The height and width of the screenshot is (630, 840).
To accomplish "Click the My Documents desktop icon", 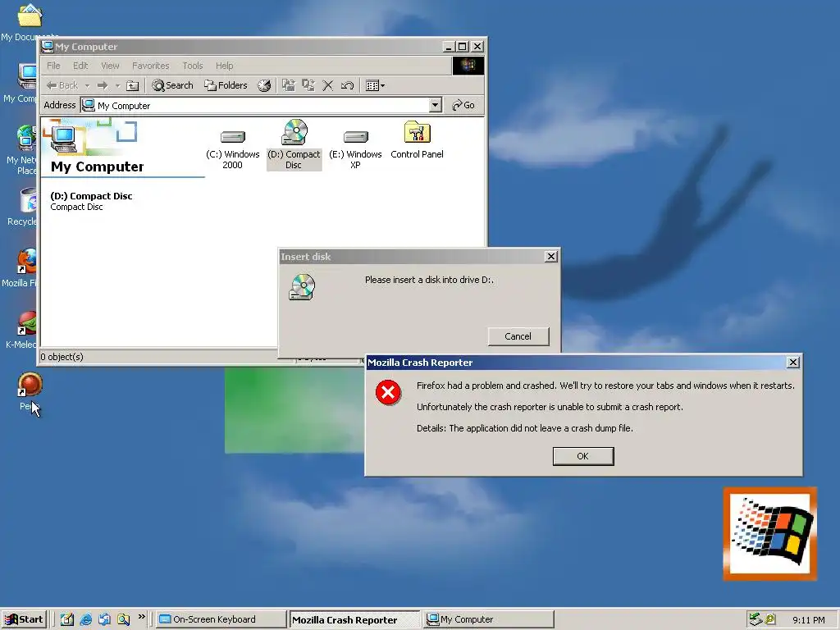I will tap(30, 16).
